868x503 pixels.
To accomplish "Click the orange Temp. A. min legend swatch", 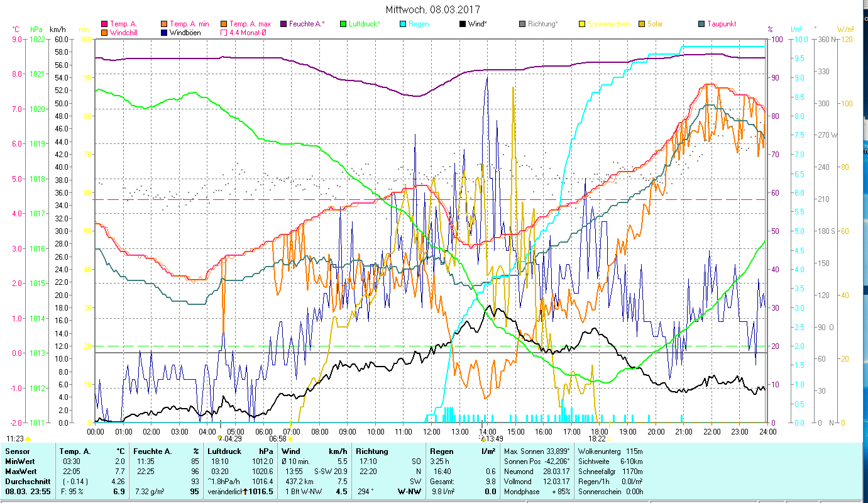I will (x=164, y=24).
